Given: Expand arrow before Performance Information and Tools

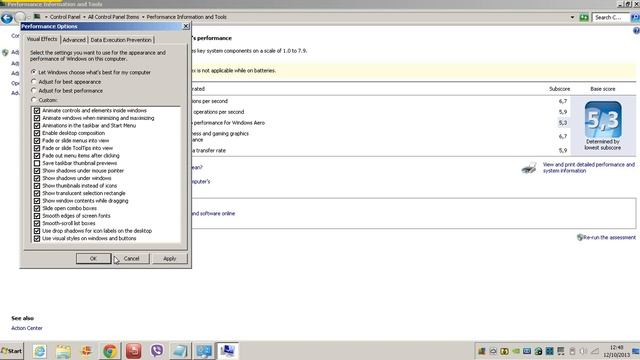Looking at the screenshot, I should click(143, 17).
